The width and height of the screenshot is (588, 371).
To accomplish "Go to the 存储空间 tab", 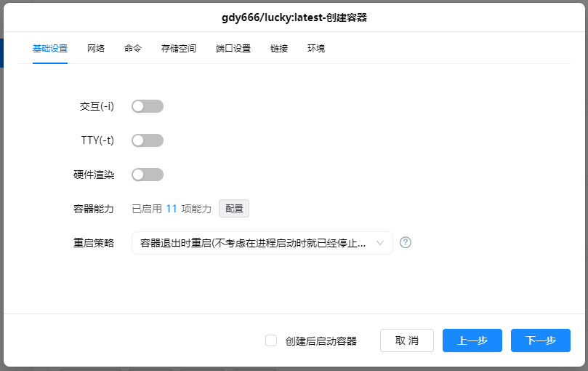I will (179, 49).
